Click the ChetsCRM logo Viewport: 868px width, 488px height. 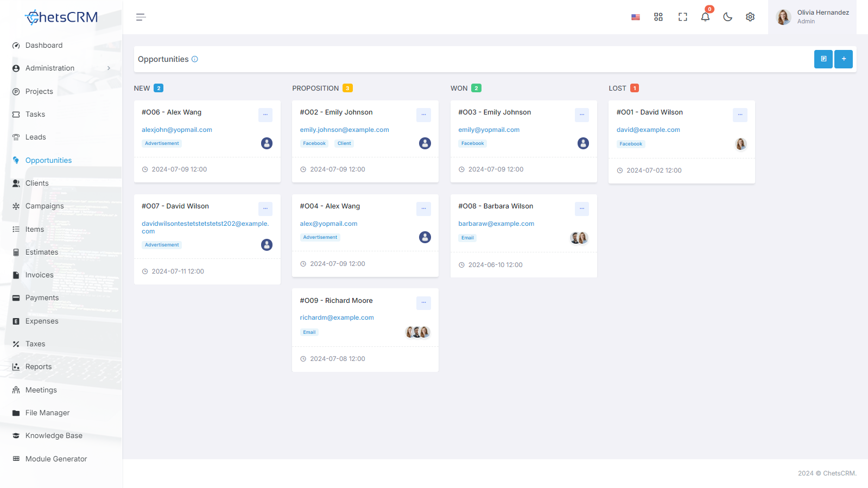[x=61, y=17]
